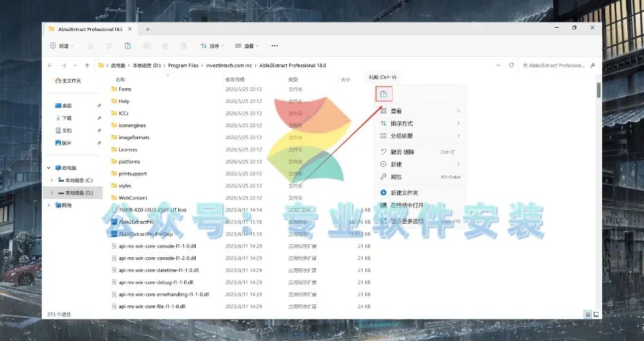Open the Sort dropdown in toolbar
This screenshot has width=644, height=341.
point(213,46)
